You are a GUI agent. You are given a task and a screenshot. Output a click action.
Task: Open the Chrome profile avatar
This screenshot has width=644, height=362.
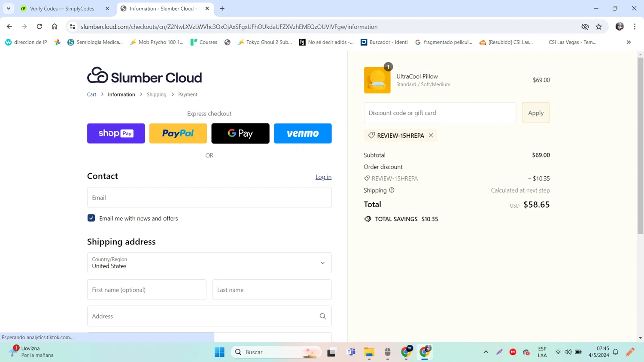(x=620, y=27)
